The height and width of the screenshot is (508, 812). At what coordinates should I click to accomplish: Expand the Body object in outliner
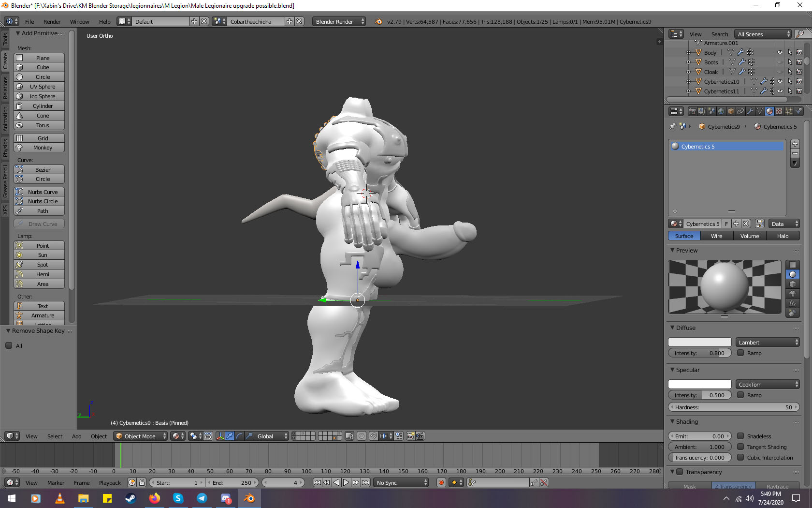point(688,52)
